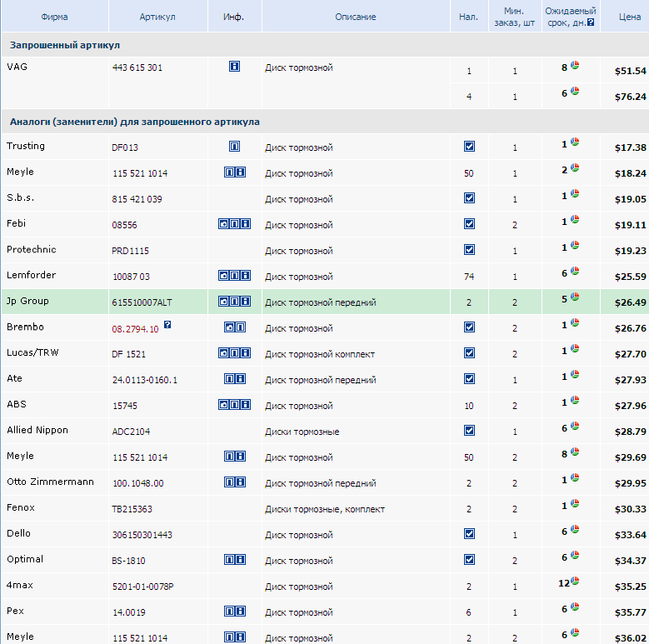The image size is (649, 644).
Task: Open the photo camera icon in Lucas/TRW row
Action: coord(223,352)
